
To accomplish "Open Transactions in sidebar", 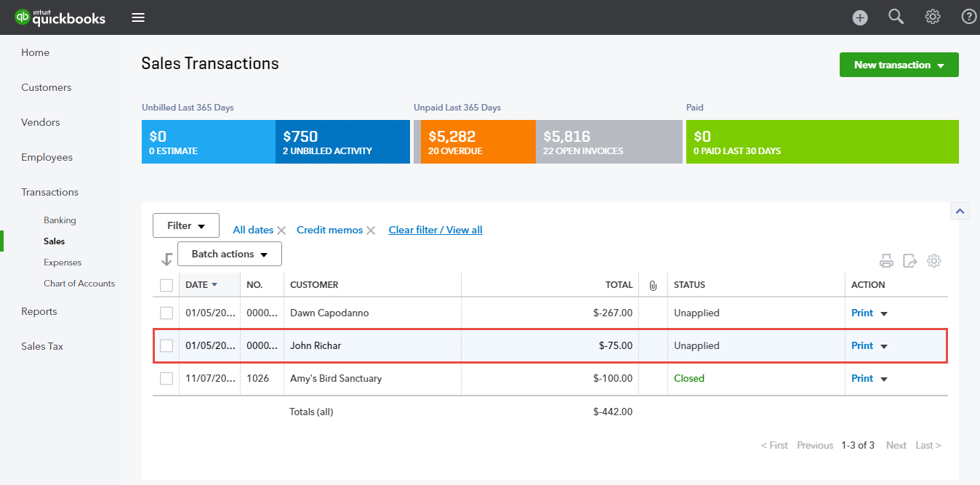I will [x=50, y=192].
